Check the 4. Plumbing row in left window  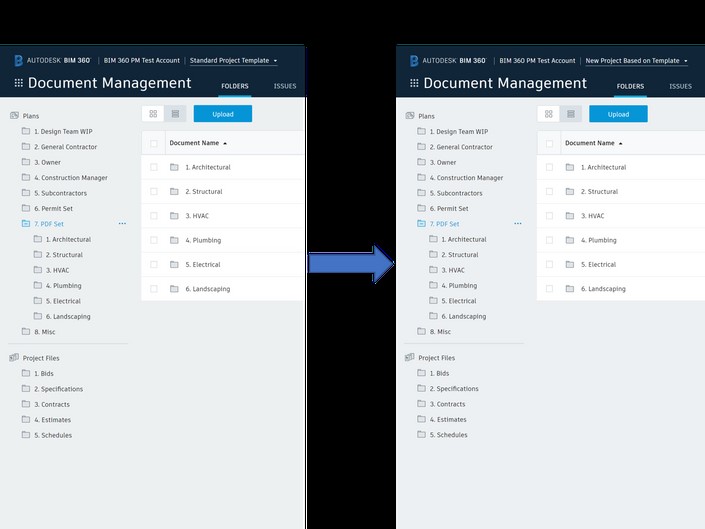(154, 240)
